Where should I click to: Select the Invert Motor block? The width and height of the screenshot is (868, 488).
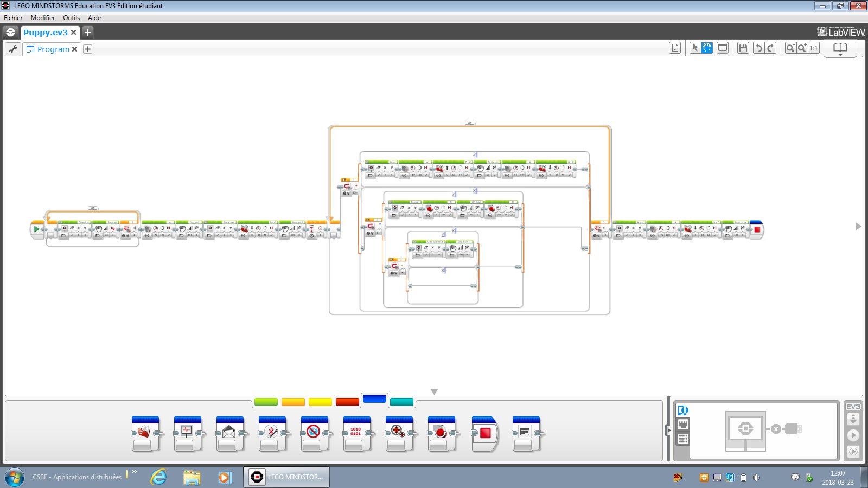(x=442, y=434)
